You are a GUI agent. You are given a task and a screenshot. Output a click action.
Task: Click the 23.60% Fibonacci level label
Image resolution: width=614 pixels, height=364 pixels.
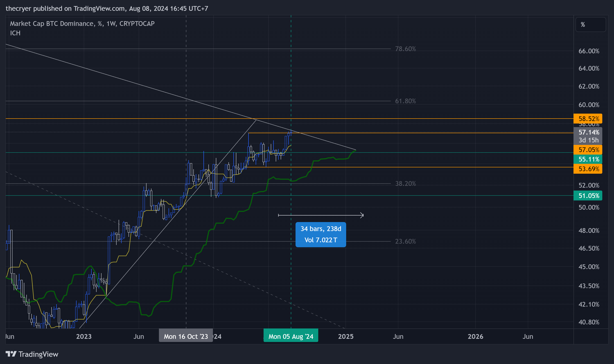[x=405, y=241]
